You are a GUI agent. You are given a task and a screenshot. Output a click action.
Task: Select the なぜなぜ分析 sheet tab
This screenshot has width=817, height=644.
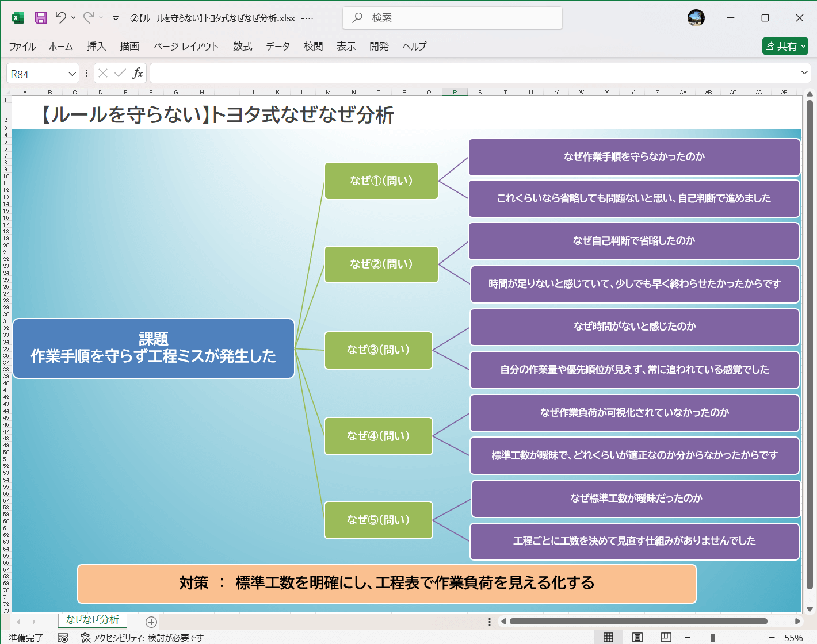92,621
